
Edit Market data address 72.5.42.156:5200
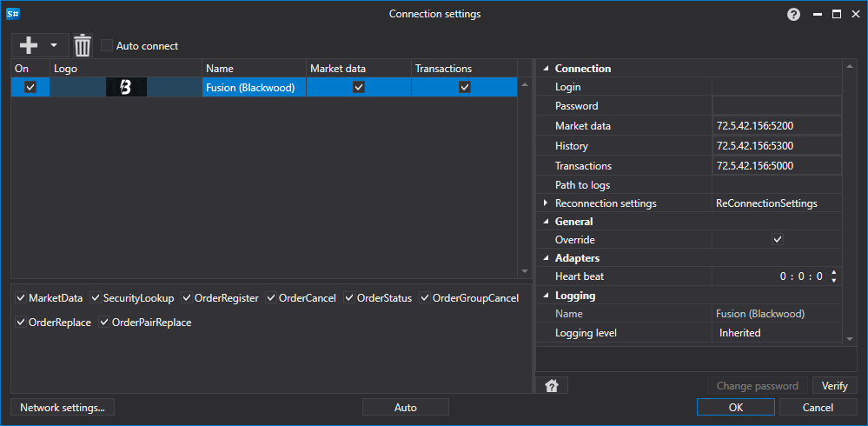pos(777,126)
